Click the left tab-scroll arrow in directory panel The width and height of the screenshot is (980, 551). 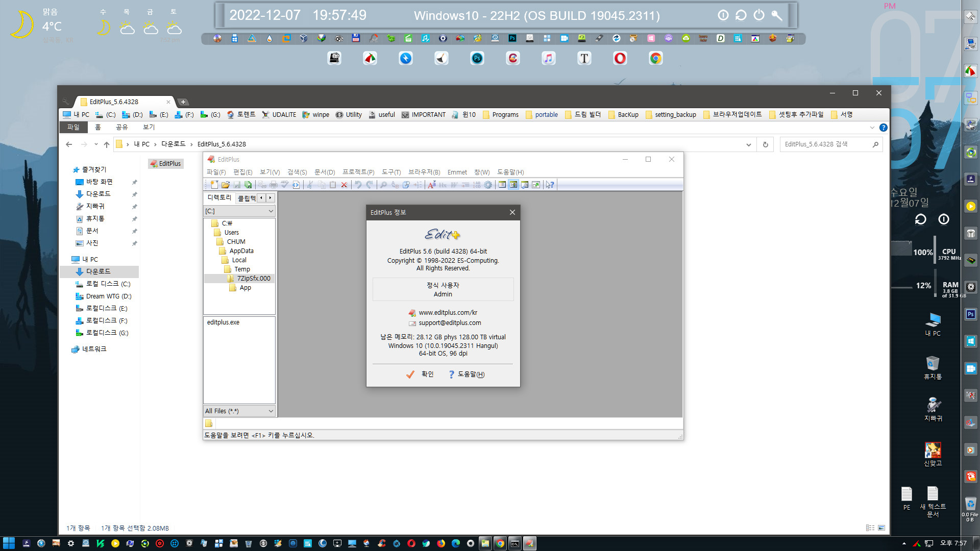coord(261,198)
